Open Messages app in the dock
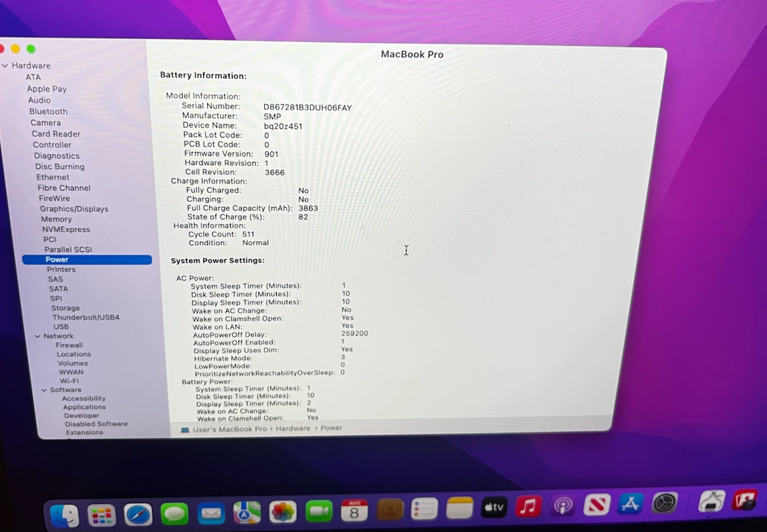Image resolution: width=767 pixels, height=532 pixels. click(174, 514)
